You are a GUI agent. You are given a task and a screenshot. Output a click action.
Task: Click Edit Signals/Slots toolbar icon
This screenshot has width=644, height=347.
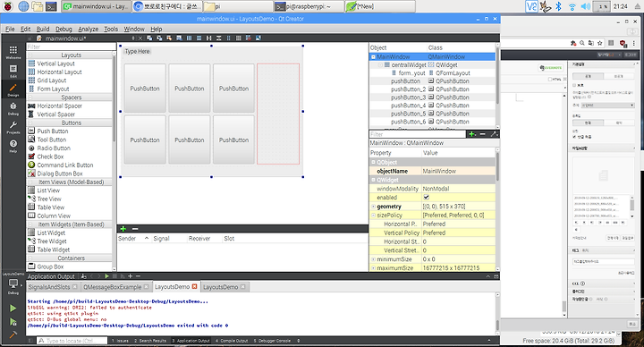pyautogui.click(x=159, y=38)
